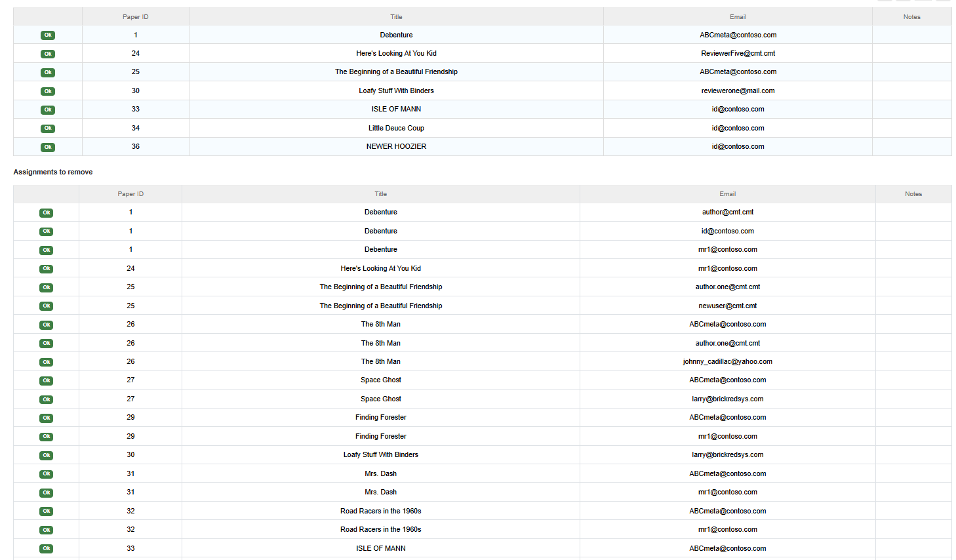Click Ok for NEWER HOOZIER
The width and height of the screenshot is (956, 560).
point(48,147)
